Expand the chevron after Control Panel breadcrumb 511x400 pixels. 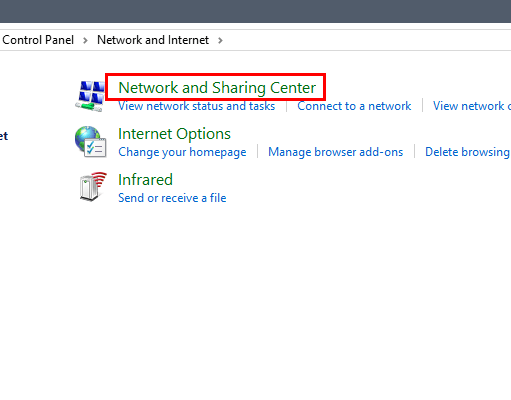[85, 40]
